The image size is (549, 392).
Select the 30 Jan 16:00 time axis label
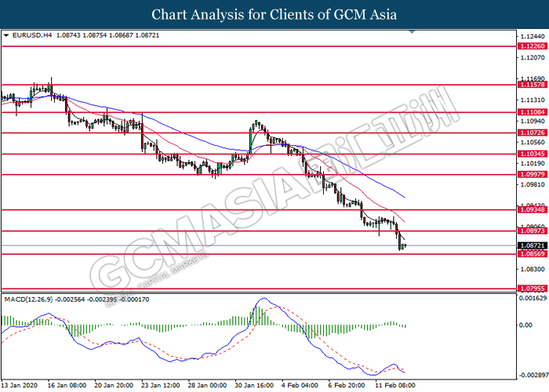254,386
